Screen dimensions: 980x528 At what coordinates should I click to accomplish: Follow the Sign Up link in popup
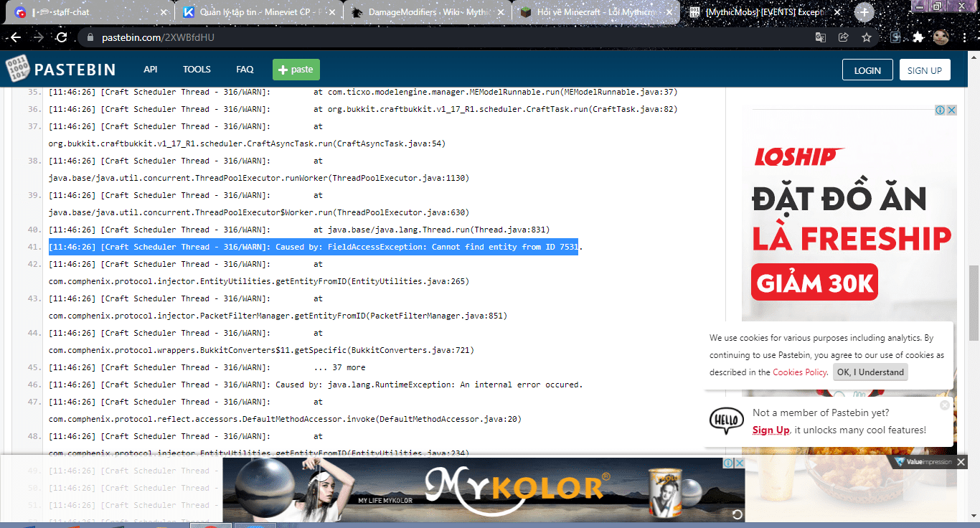pyautogui.click(x=771, y=430)
